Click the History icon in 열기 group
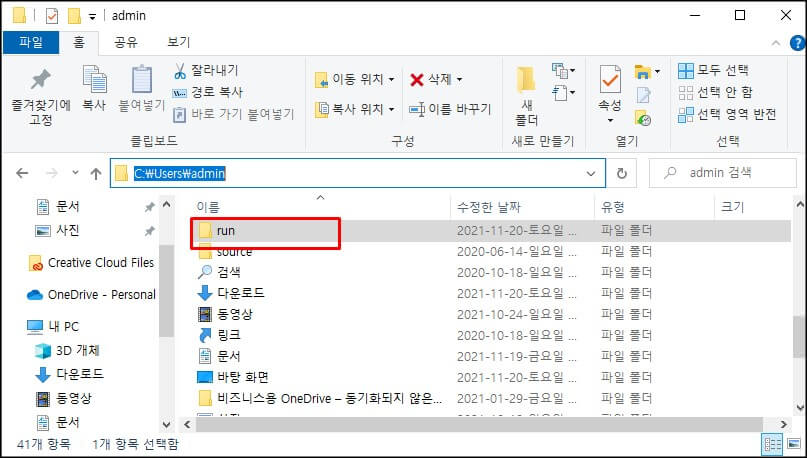Viewport: 807px width, 458px height. (643, 119)
